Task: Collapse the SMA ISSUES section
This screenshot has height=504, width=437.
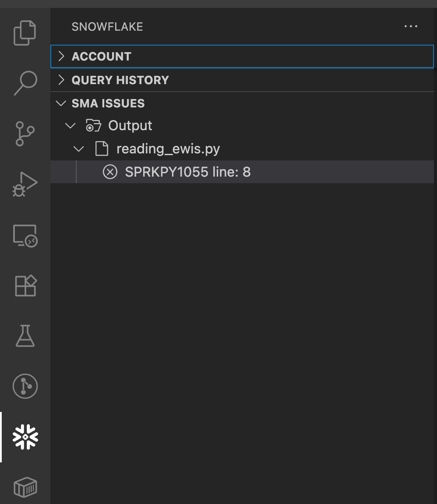Action: [x=61, y=103]
